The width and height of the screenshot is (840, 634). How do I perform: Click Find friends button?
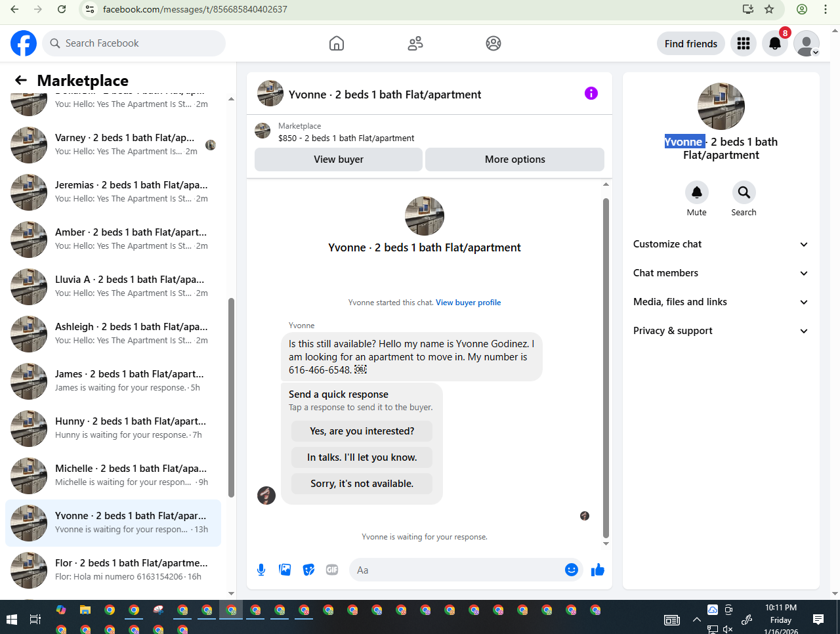coord(691,43)
